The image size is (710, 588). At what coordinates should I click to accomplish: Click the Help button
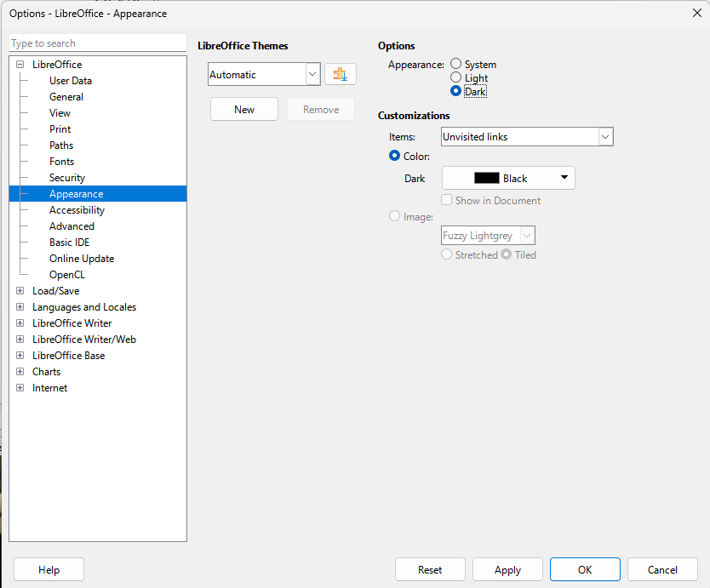point(49,569)
